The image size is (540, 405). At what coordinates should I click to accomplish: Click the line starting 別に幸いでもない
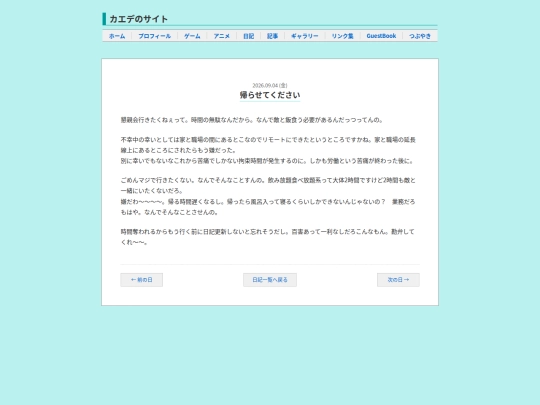coord(267,161)
